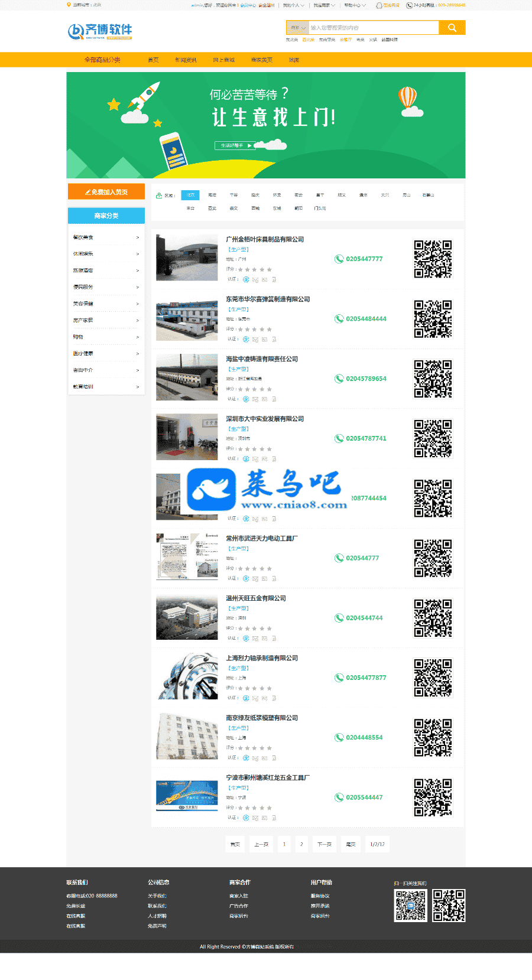Click the phone icon next to 02054484444
The image size is (532, 980).
click(x=339, y=319)
